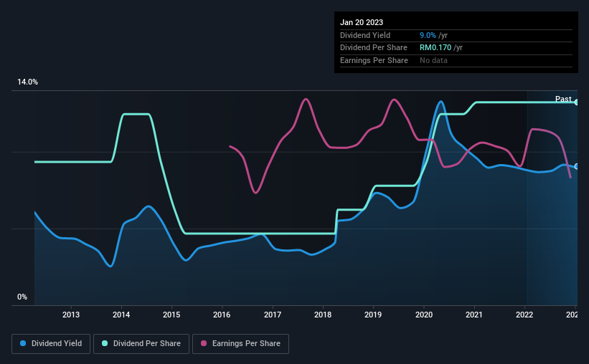
Task: Toggle the Earnings Per Share legend button
Action: (x=240, y=344)
